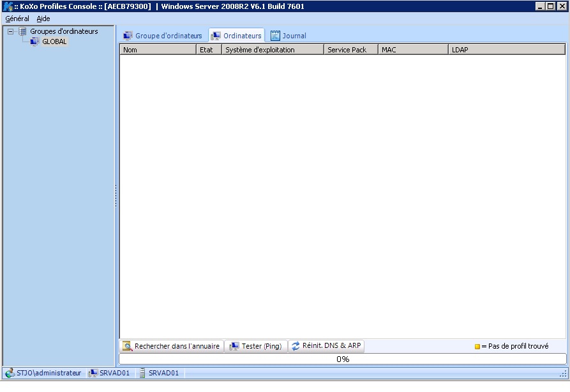Image resolution: width=570 pixels, height=392 pixels.
Task: Sort by the MAC column header
Action: coord(414,50)
